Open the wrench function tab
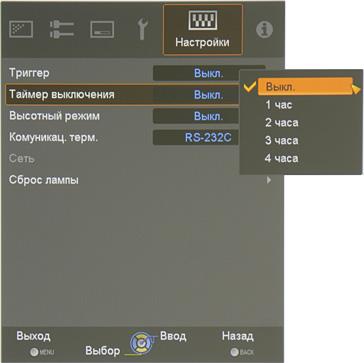364x363 pixels. (x=142, y=29)
